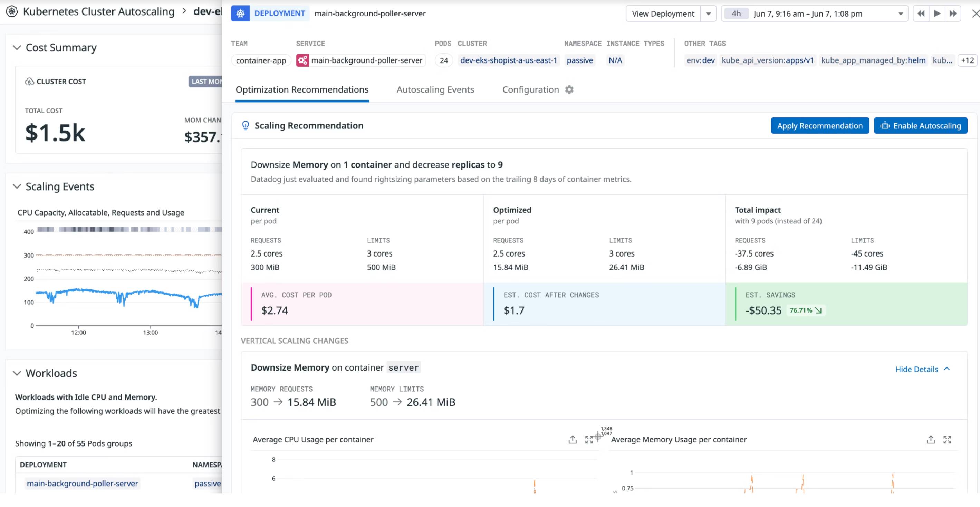Step time range backward
980x507 pixels.
point(921,14)
